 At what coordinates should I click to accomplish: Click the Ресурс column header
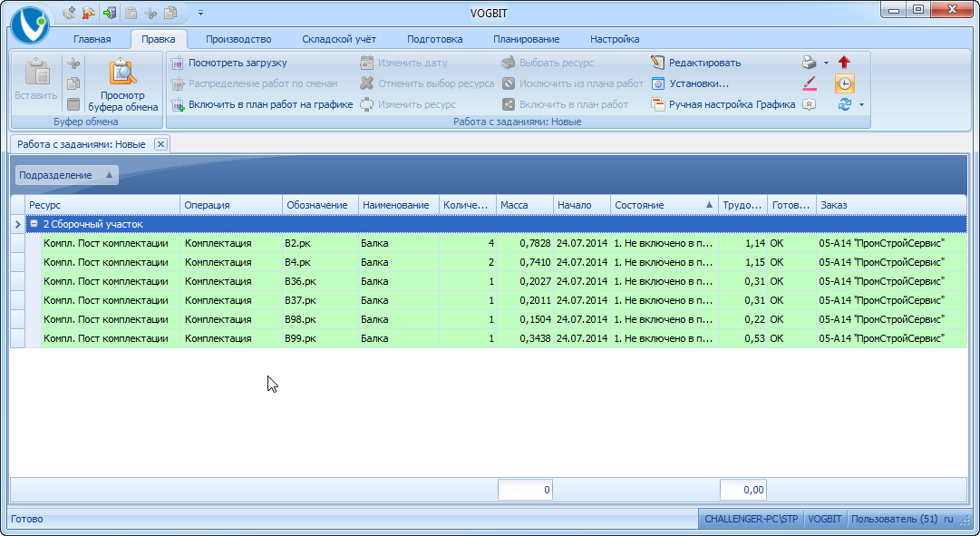pyautogui.click(x=102, y=205)
